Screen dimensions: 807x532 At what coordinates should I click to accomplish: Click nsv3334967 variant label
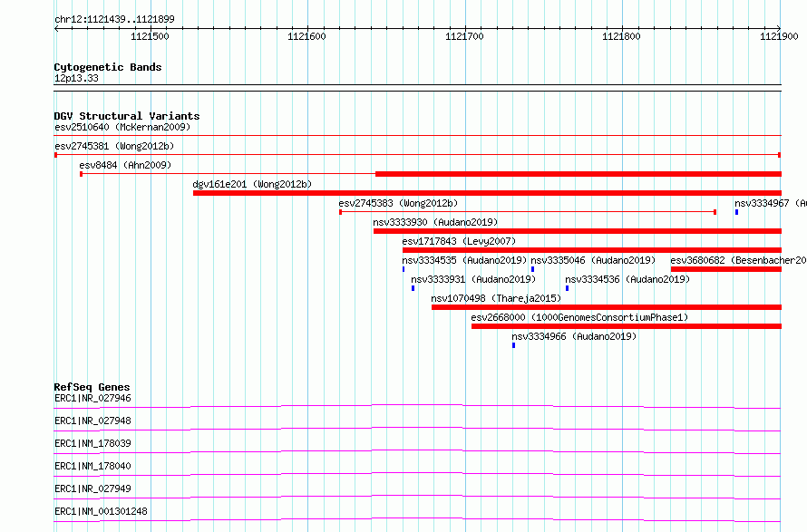tap(771, 203)
